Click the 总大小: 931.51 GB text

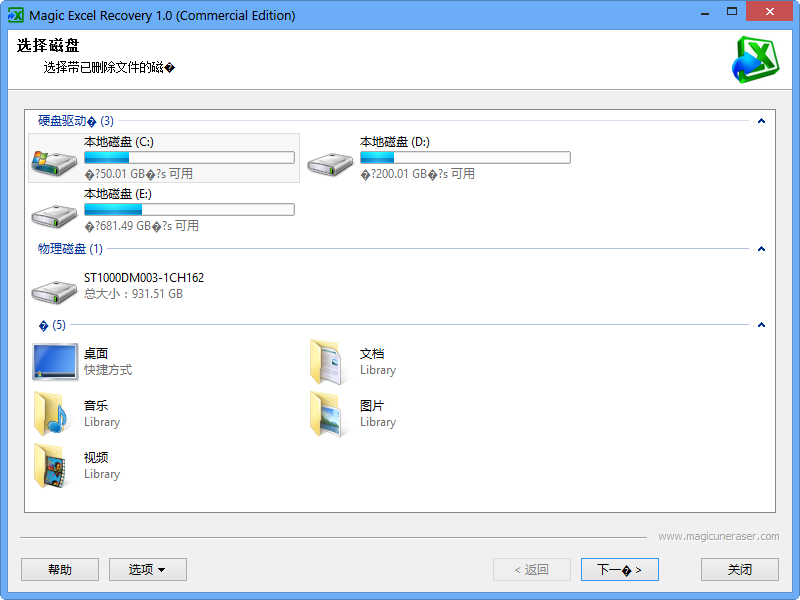tap(133, 294)
